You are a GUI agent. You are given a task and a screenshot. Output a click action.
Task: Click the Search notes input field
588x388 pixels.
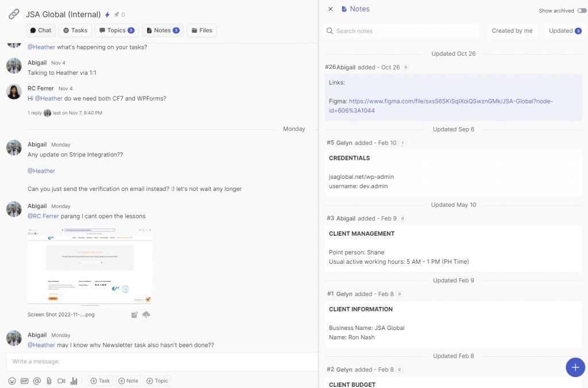(x=402, y=31)
